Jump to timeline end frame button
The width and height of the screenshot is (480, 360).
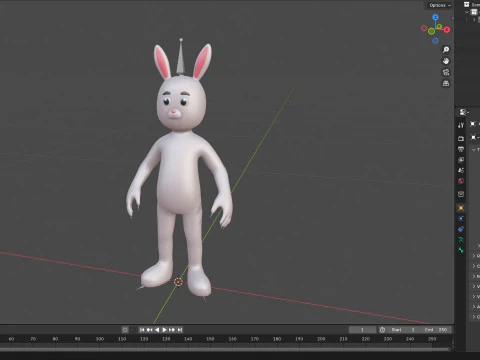[180, 330]
